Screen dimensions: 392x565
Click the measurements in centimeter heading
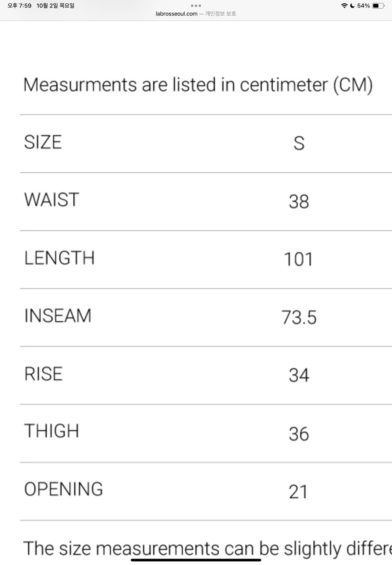[198, 85]
